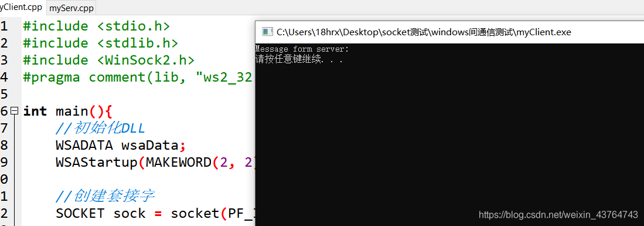Click line number 1 in the gutter
Screen dimensions: 644x226
click(x=4, y=26)
